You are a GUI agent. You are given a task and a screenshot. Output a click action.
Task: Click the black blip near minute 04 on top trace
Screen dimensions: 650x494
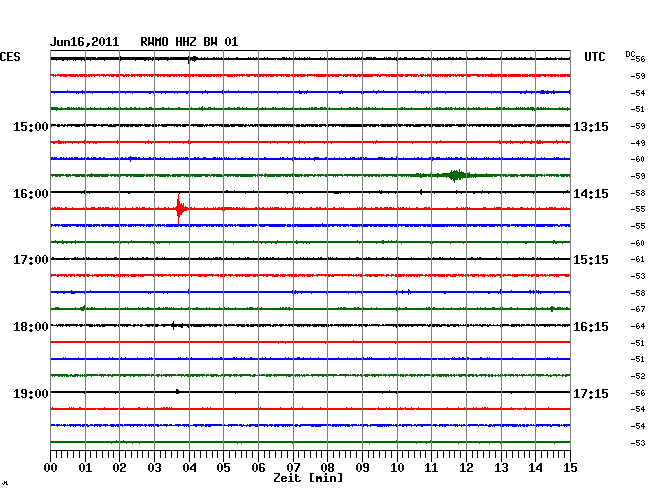pyautogui.click(x=192, y=59)
